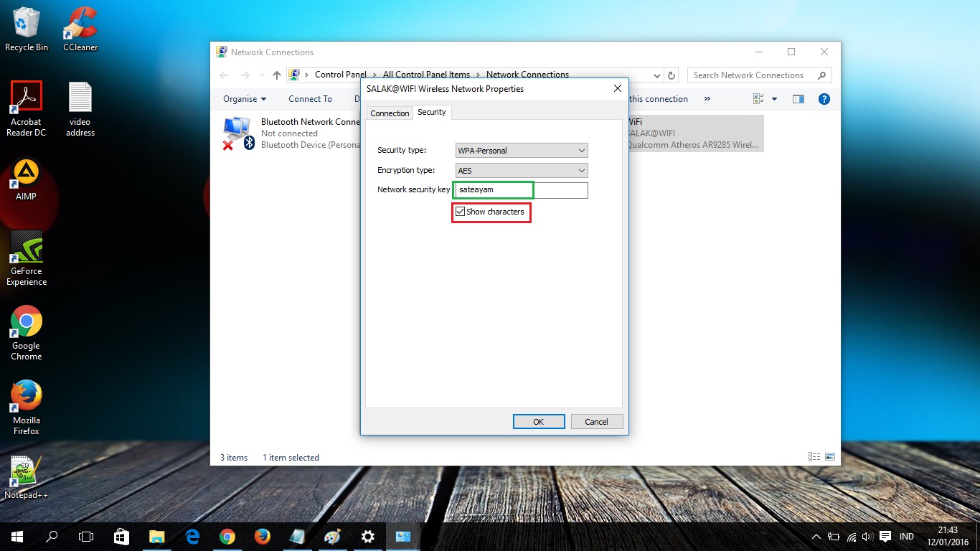This screenshot has height=551, width=980.
Task: Open Paint from the taskbar
Action: pyautogui.click(x=333, y=536)
